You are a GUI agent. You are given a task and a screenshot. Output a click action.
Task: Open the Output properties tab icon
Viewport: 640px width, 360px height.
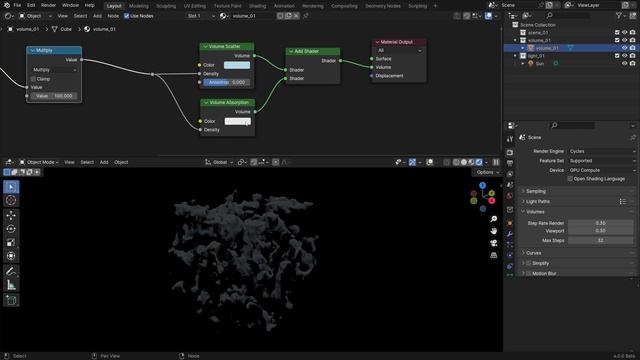[x=510, y=163]
